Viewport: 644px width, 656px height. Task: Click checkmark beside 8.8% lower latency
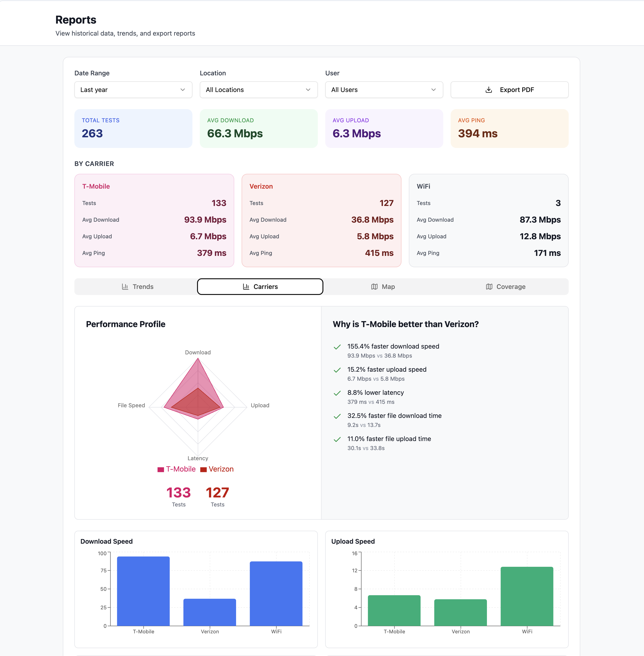pos(337,393)
